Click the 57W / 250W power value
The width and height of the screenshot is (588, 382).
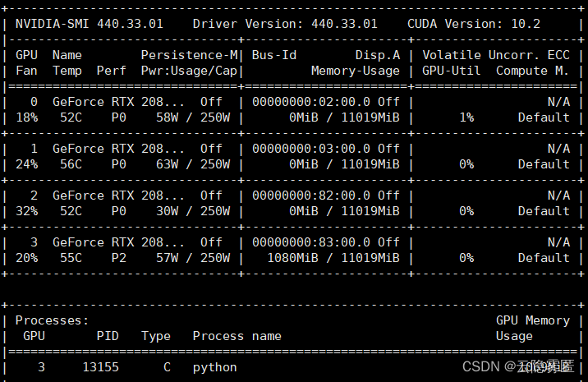(193, 258)
